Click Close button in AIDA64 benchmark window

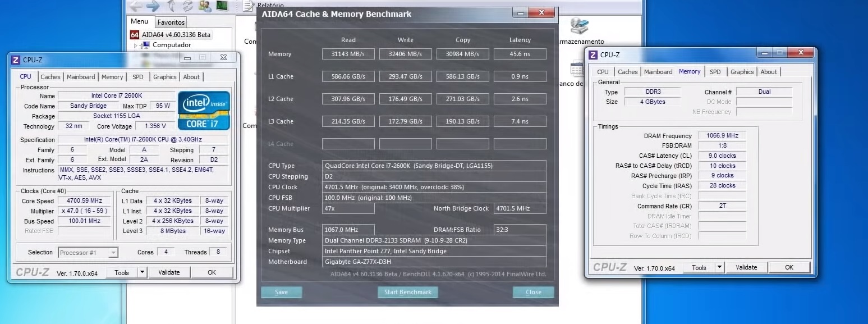[x=534, y=292]
